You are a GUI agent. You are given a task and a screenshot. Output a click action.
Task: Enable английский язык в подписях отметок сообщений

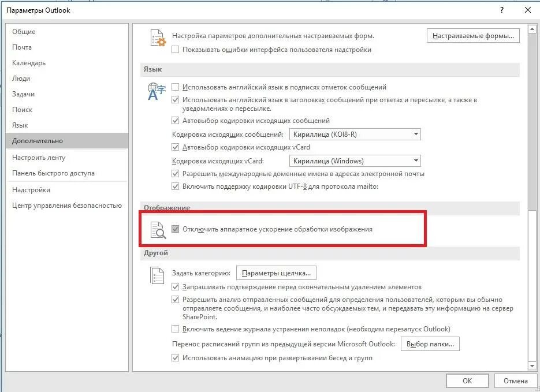(x=176, y=87)
